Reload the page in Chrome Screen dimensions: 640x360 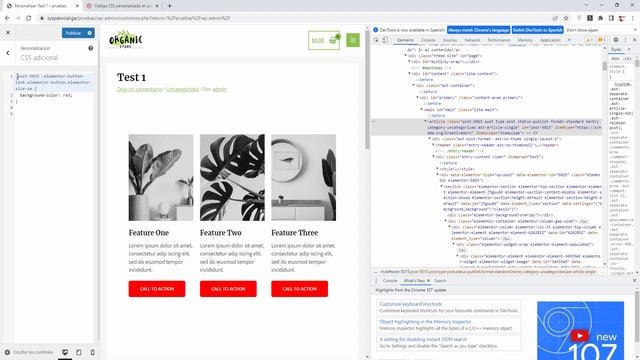coord(29,18)
